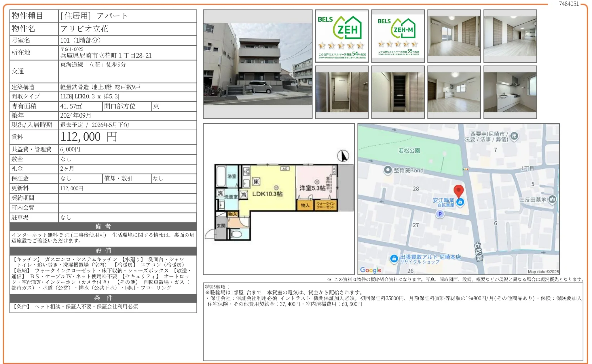Viewport: 592px width, 364px height.
Task: Click the Map data ©2025 text
Action: tap(543, 272)
